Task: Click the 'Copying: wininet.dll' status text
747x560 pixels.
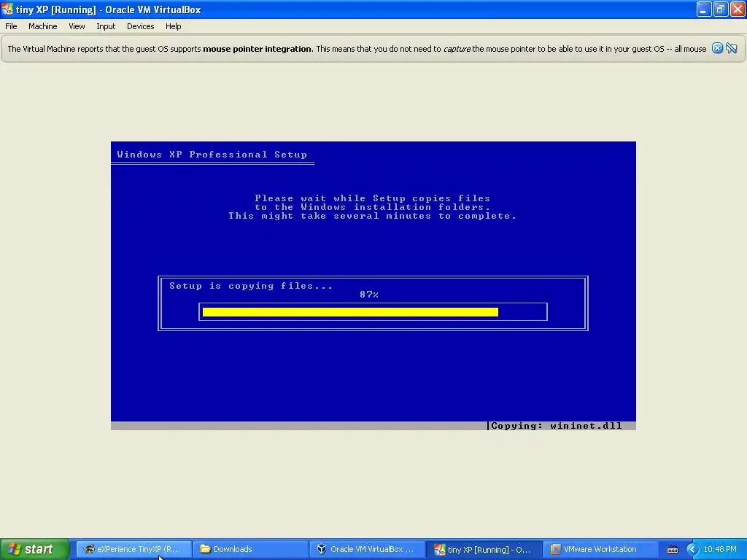Action: [557, 426]
